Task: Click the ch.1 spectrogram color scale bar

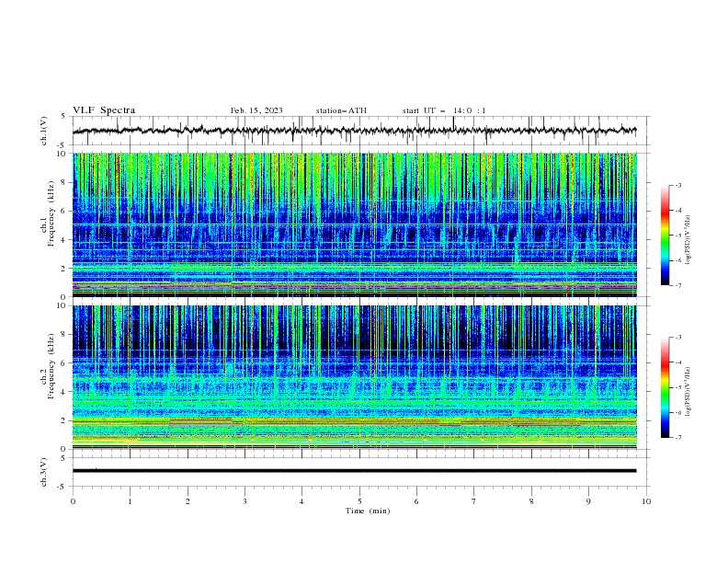Action: [x=665, y=236]
